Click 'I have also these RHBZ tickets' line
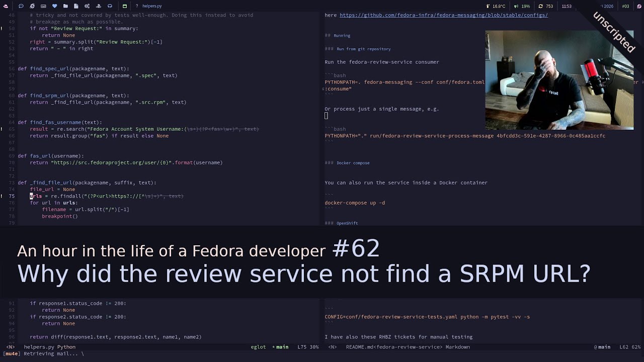The image size is (644, 362). [398, 337]
